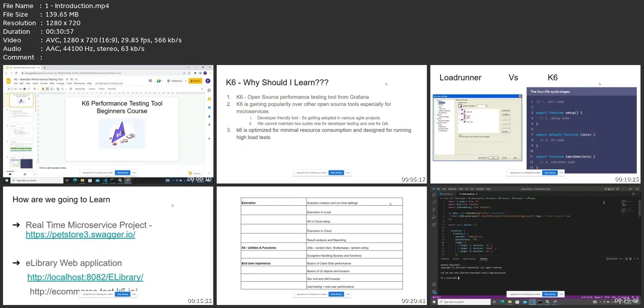Open Search view in VS Code activity bar
The image size is (644, 308).
tap(434, 202)
